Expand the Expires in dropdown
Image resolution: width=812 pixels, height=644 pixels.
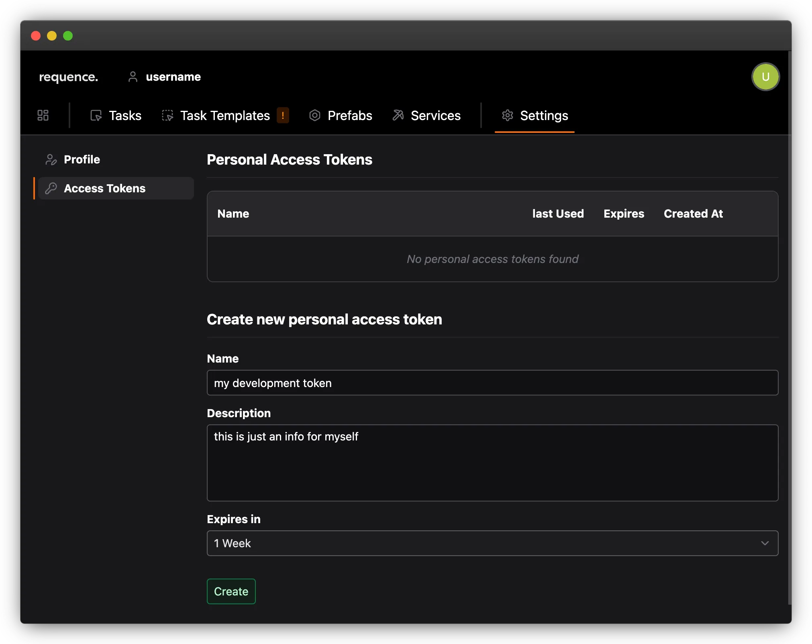[x=492, y=543]
